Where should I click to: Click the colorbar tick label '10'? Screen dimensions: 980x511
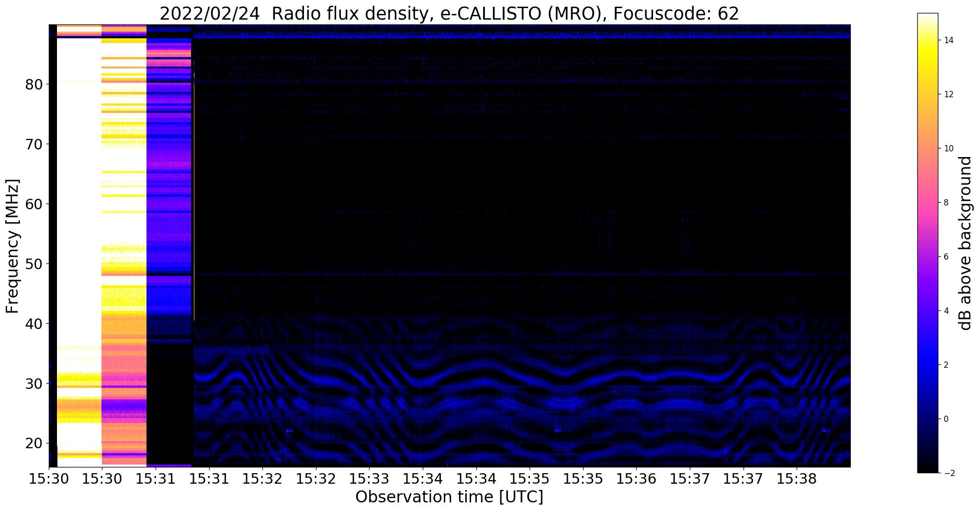(x=947, y=148)
